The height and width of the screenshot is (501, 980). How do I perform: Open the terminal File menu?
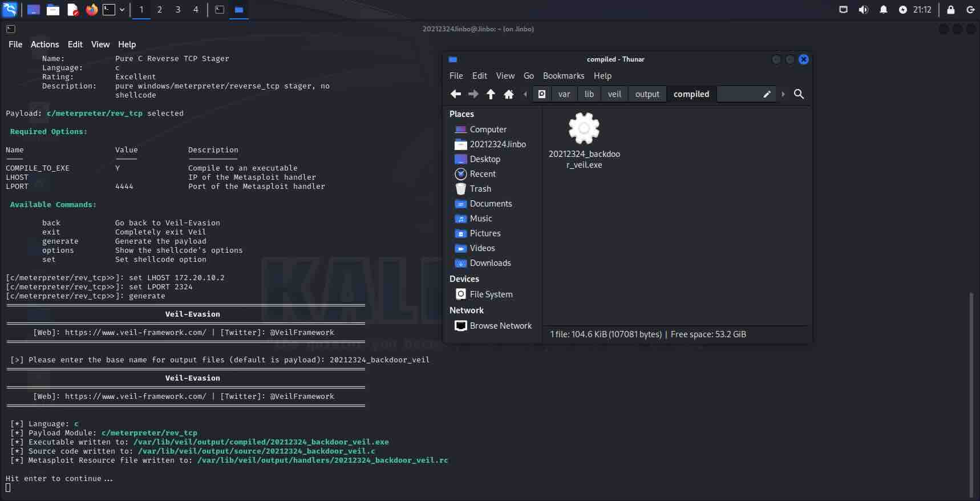point(15,45)
